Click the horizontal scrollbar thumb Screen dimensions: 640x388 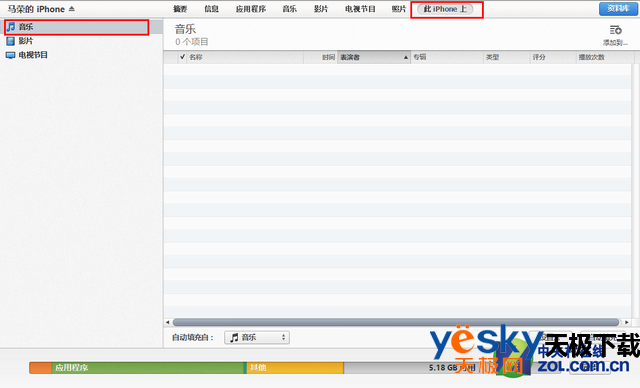pyautogui.click(x=396, y=322)
